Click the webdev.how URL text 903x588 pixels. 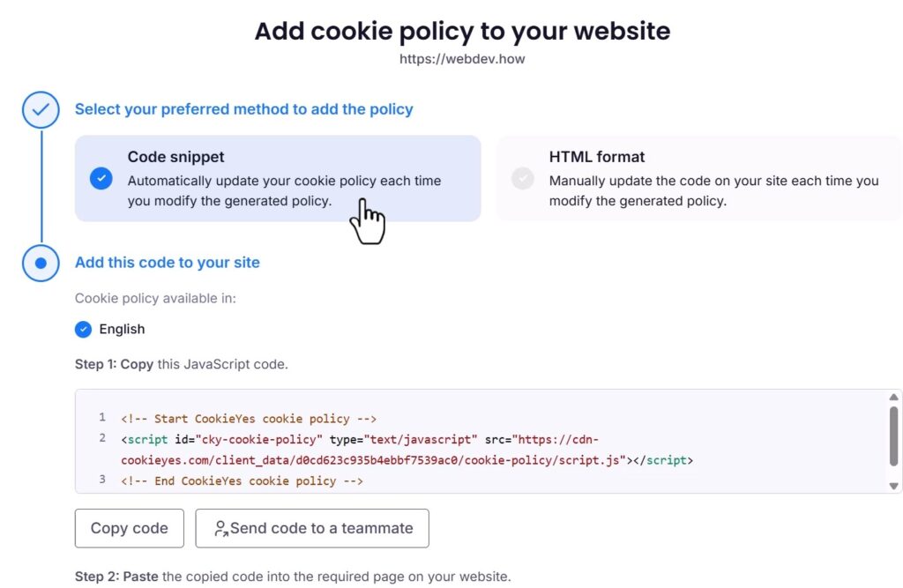pyautogui.click(x=462, y=60)
